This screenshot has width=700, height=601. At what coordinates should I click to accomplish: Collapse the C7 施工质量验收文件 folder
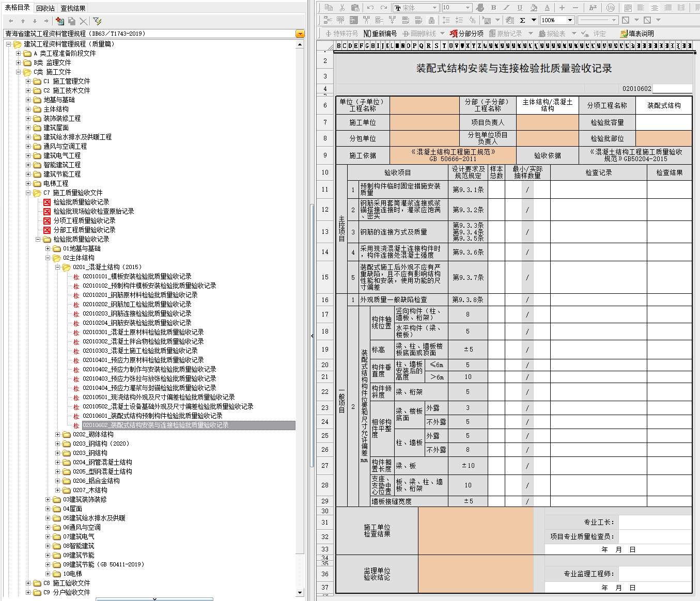click(28, 193)
